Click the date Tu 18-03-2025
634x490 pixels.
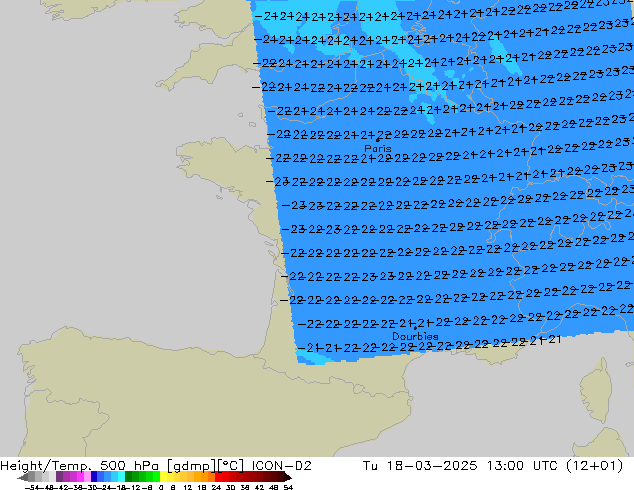click(420, 466)
